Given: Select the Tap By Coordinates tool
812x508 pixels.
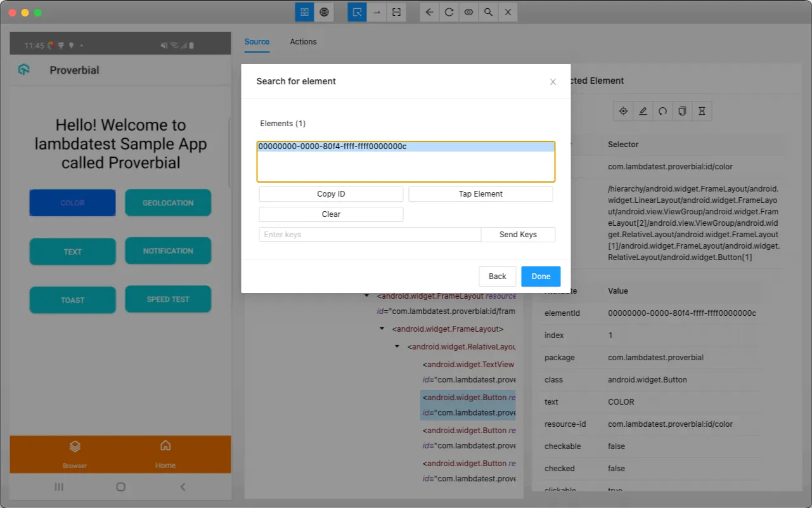Looking at the screenshot, I should (x=396, y=12).
